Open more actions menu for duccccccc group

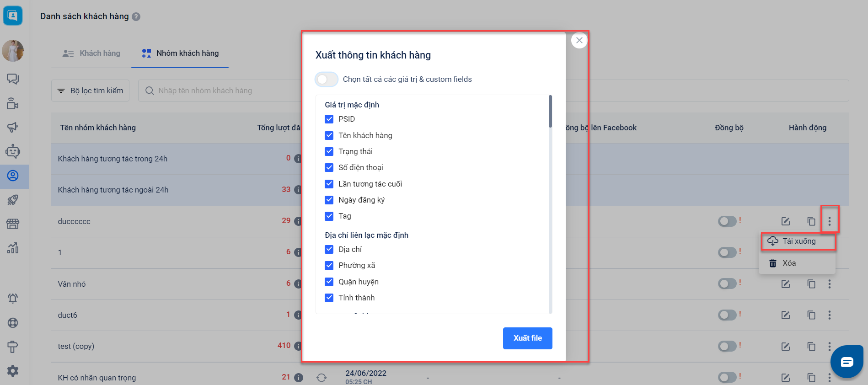click(x=830, y=221)
